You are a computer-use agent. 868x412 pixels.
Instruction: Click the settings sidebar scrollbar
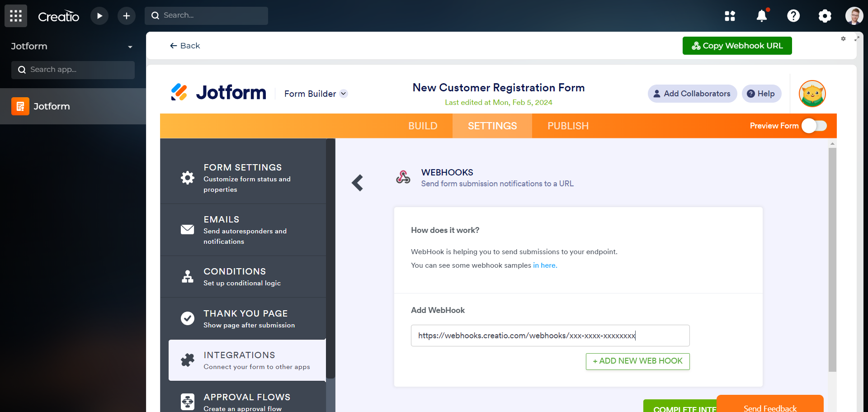coord(330,258)
